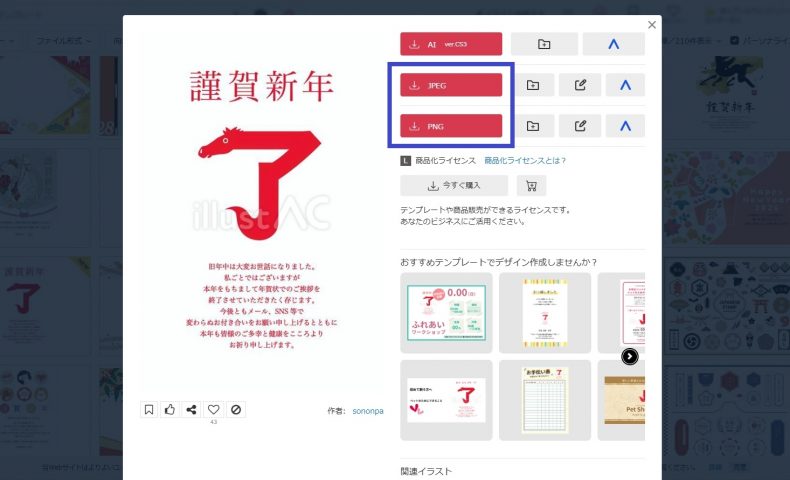Click the 今すぐ購入 purchase button
790x480 pixels.
(454, 185)
